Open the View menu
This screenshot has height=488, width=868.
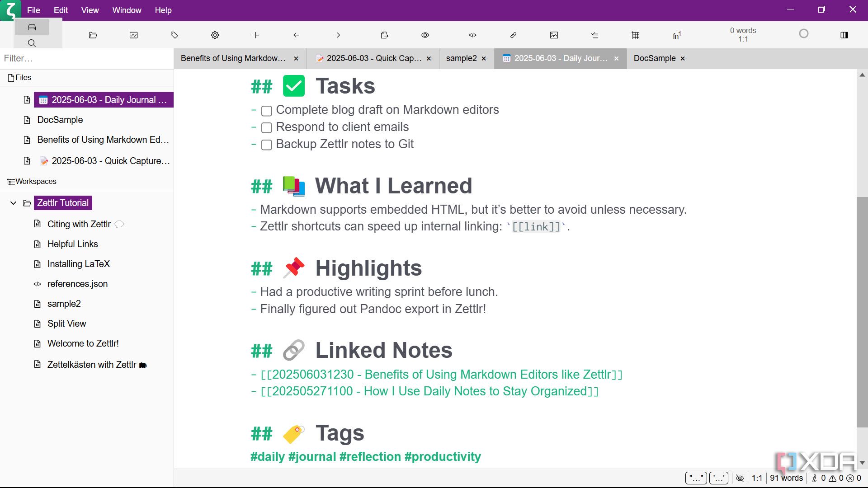click(x=90, y=10)
